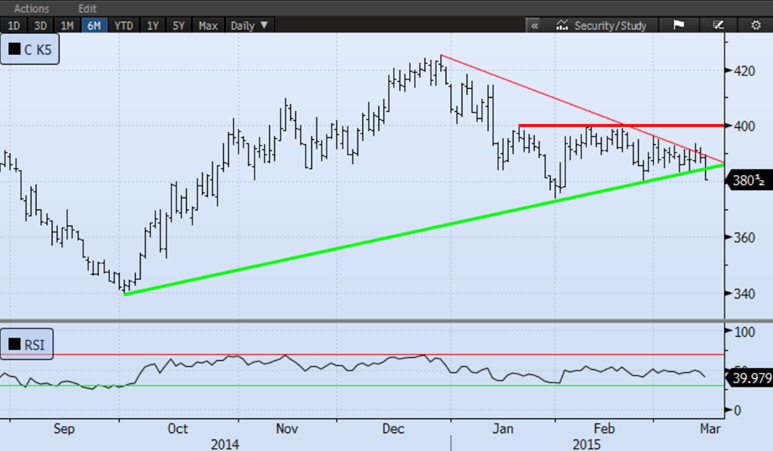The height and width of the screenshot is (451, 773).
Task: Collapse toolbar with double-arrow icon
Action: coord(535,25)
